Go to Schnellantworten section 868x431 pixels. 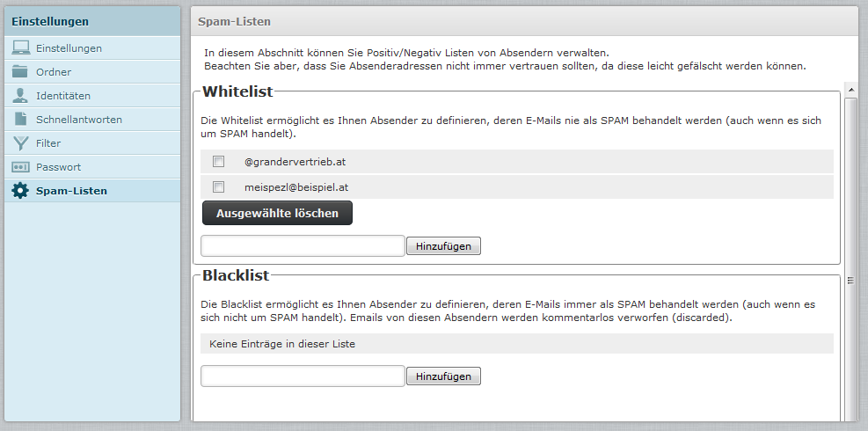coord(79,120)
